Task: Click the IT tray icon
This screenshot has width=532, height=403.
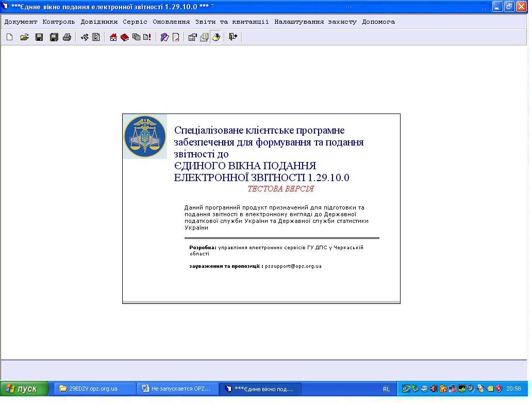Action: coord(406,389)
